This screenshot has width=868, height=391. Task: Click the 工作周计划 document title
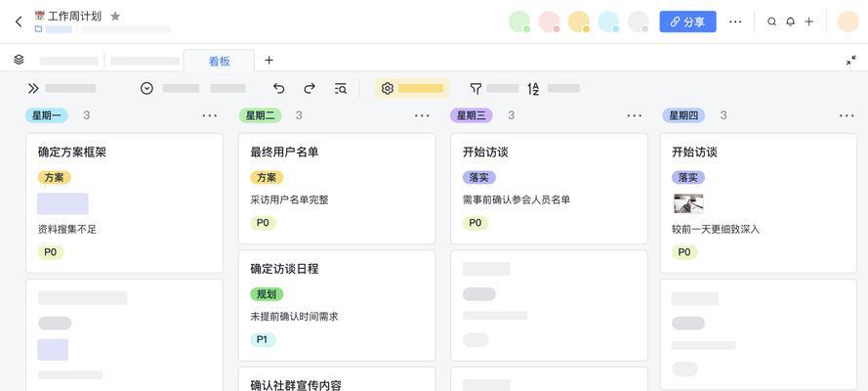[x=75, y=16]
